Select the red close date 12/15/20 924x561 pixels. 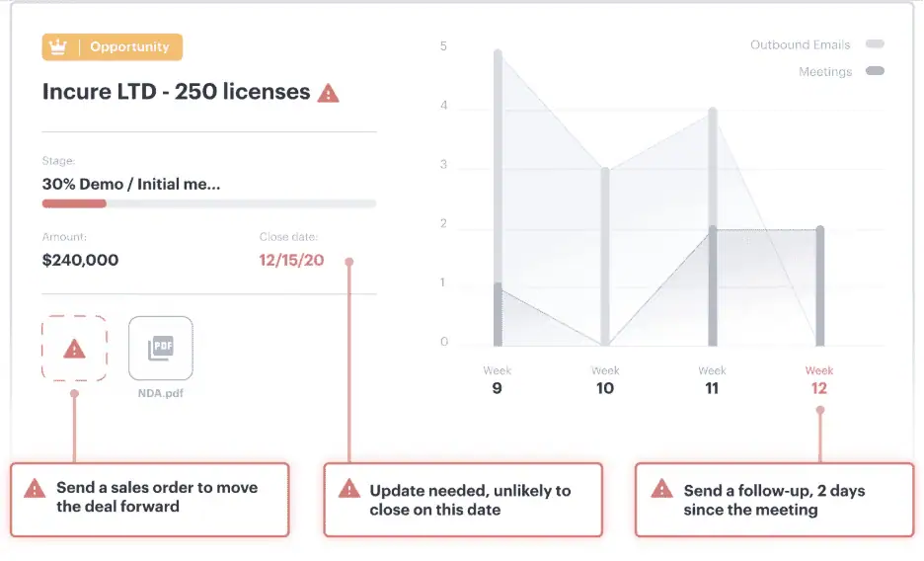(291, 260)
